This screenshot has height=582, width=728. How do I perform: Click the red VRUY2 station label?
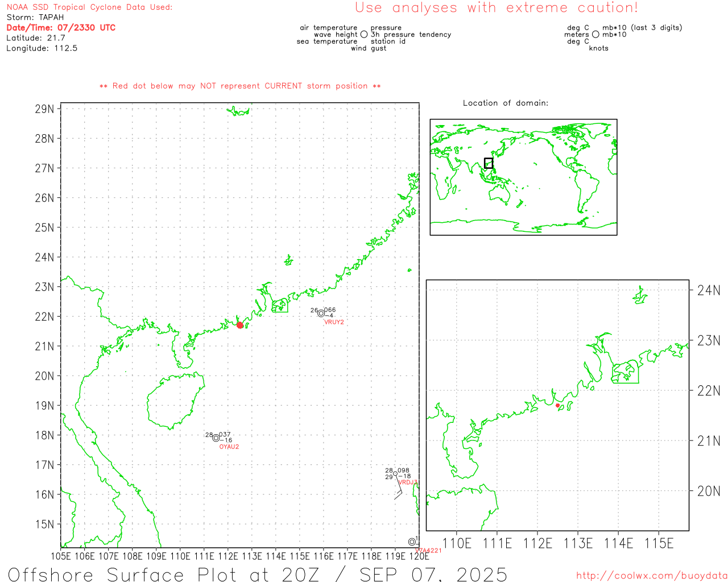point(334,322)
